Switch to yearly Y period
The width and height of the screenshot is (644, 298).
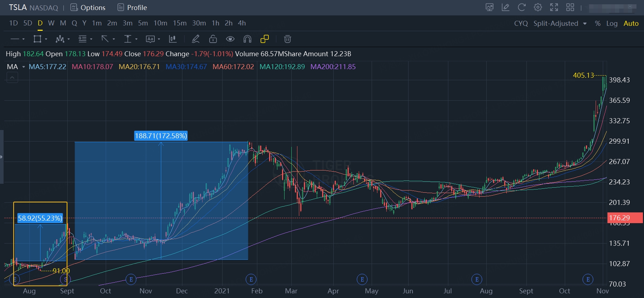84,23
